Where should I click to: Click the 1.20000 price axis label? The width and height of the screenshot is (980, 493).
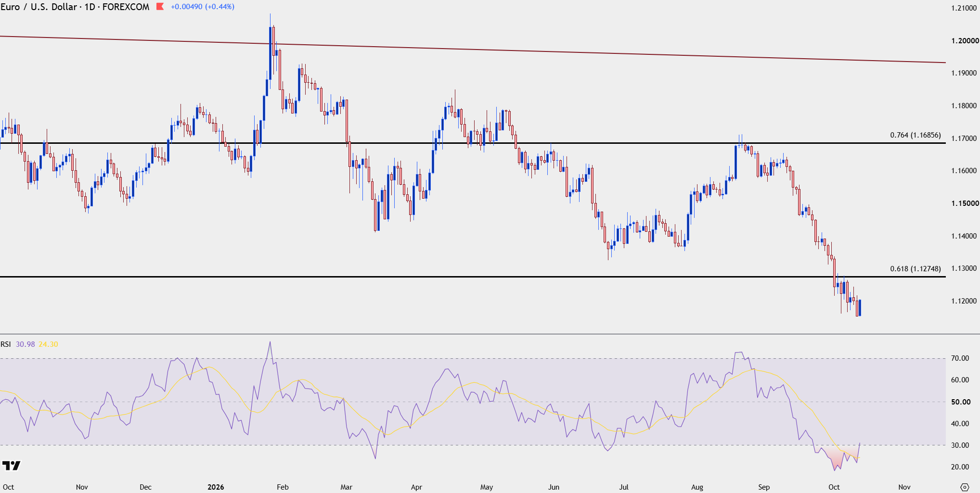point(965,41)
